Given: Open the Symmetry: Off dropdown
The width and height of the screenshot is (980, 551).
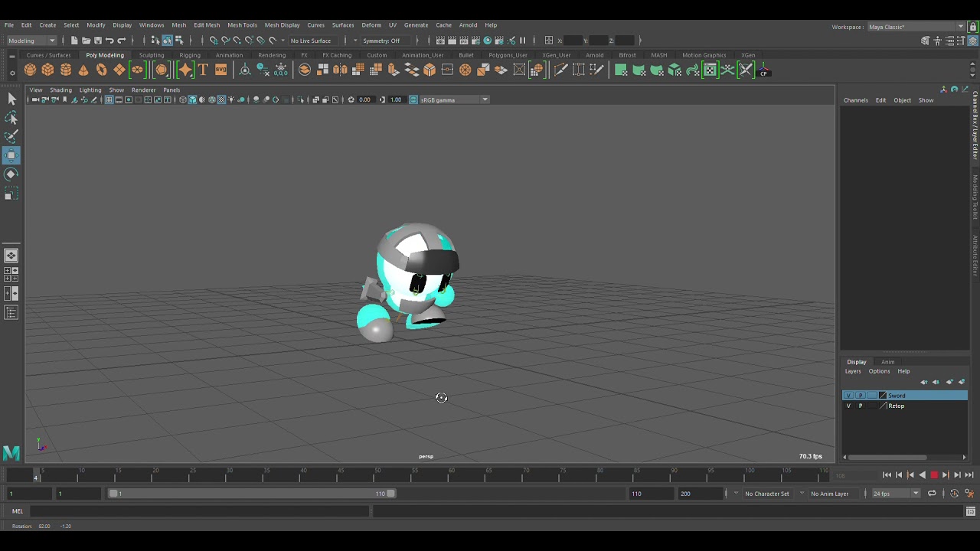Looking at the screenshot, I should point(381,41).
